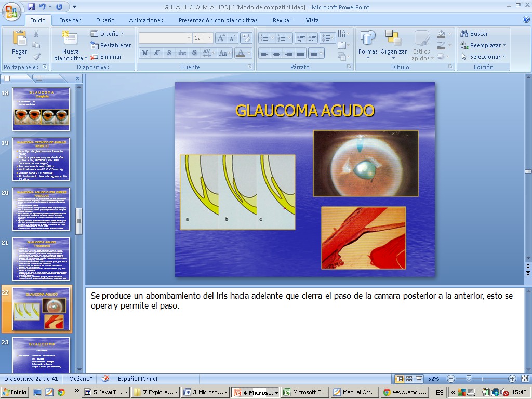Screen dimensions: 532x399
Task: Toggle italic (K) formatting
Action: point(157,53)
